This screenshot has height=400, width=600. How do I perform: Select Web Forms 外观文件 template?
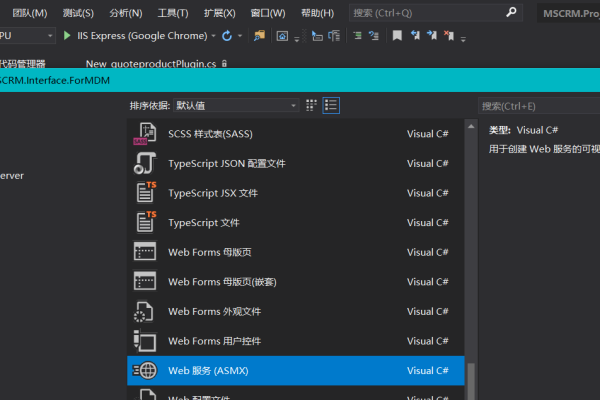click(x=295, y=312)
